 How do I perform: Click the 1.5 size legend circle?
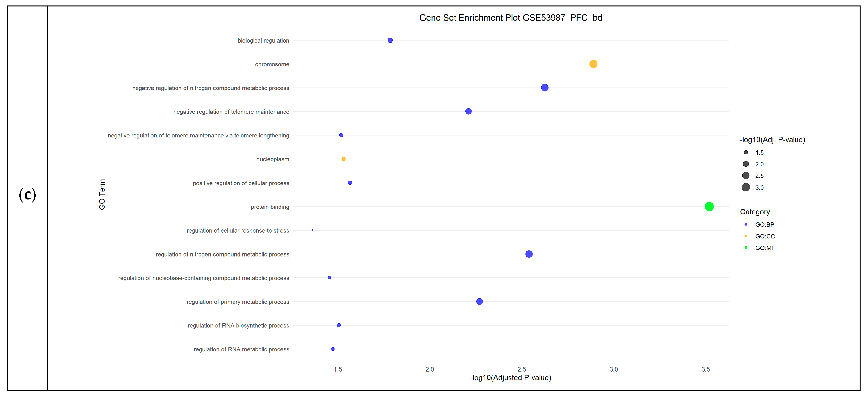click(746, 153)
